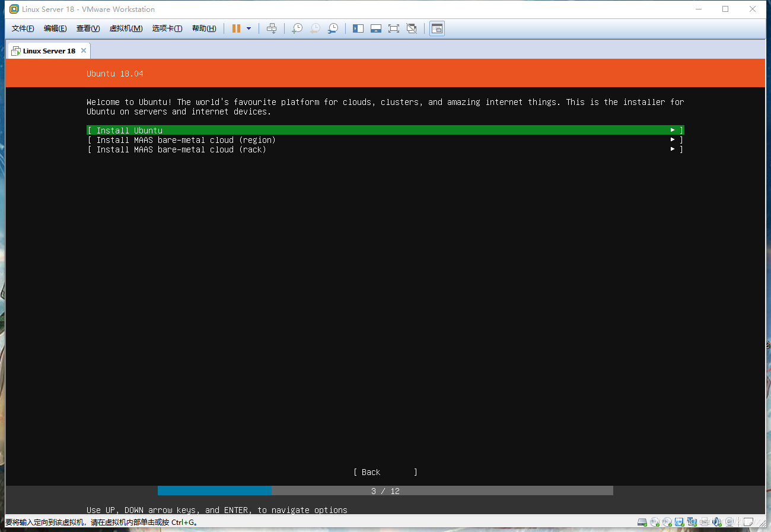Show or hide the library sidebar
Viewport: 771px width, 532px height.
point(358,28)
